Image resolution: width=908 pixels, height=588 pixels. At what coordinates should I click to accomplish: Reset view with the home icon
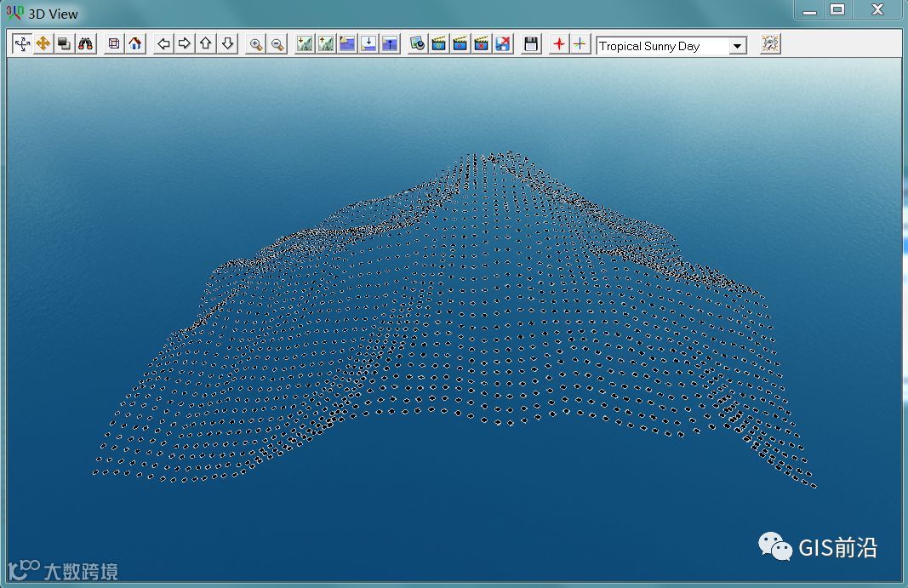tap(135, 44)
